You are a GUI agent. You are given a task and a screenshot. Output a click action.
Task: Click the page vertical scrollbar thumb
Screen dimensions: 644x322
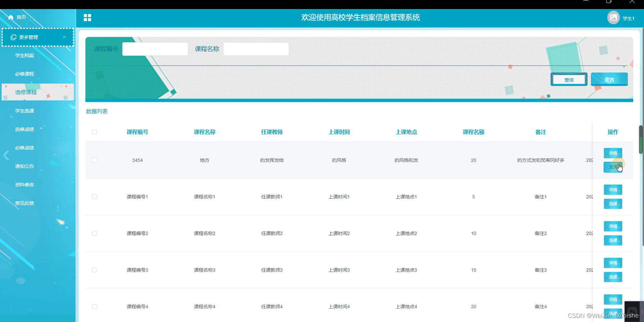pyautogui.click(x=641, y=140)
